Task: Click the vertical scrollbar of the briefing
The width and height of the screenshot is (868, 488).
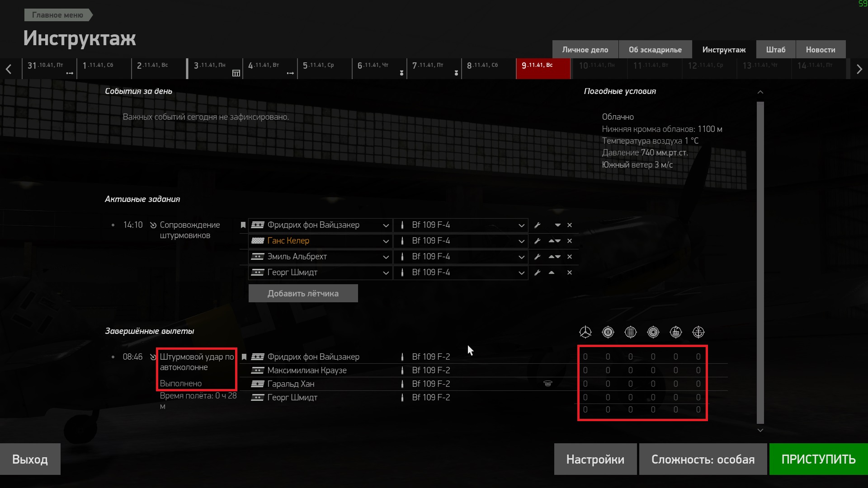Action: tap(760, 262)
